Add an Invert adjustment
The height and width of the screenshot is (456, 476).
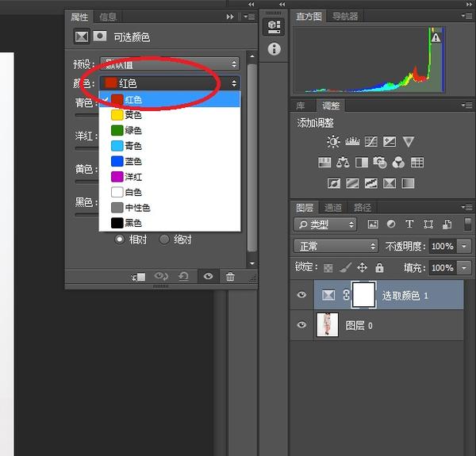pyautogui.click(x=334, y=183)
